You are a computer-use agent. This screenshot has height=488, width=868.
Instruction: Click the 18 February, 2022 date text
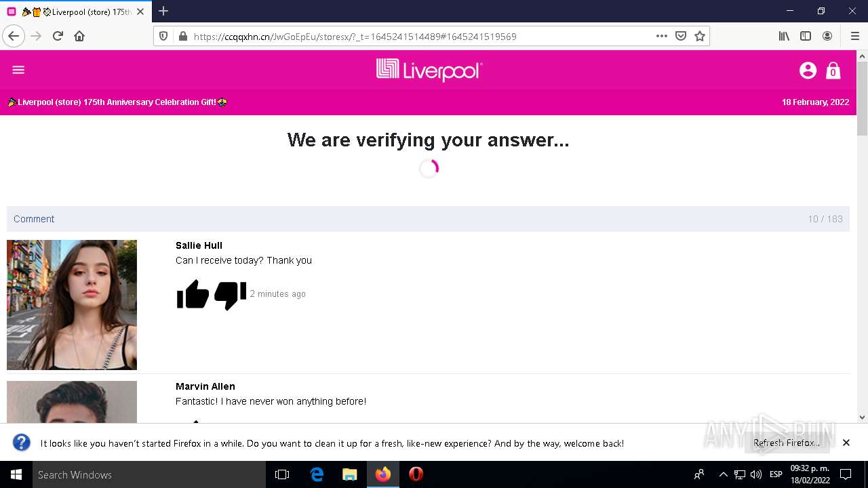click(x=815, y=102)
